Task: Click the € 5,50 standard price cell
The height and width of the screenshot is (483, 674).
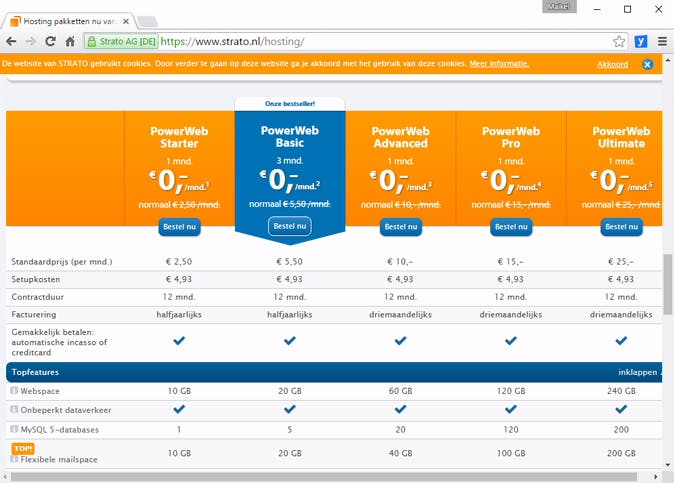Action: pos(290,262)
